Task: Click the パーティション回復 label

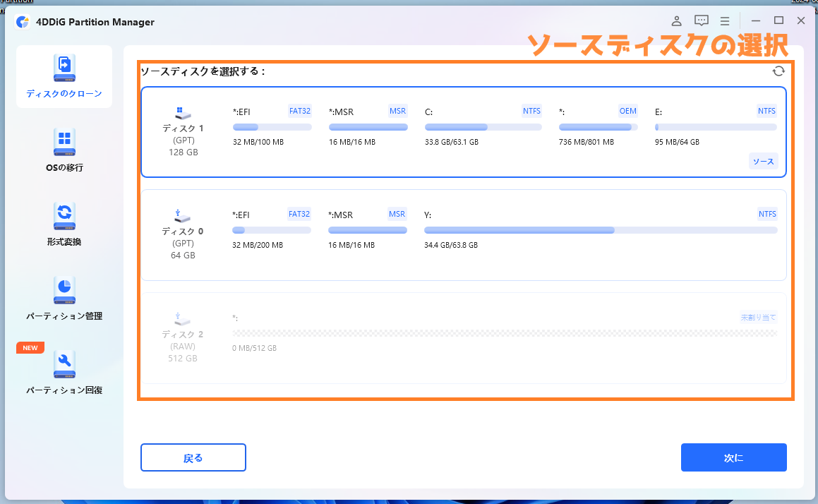Action: click(64, 390)
